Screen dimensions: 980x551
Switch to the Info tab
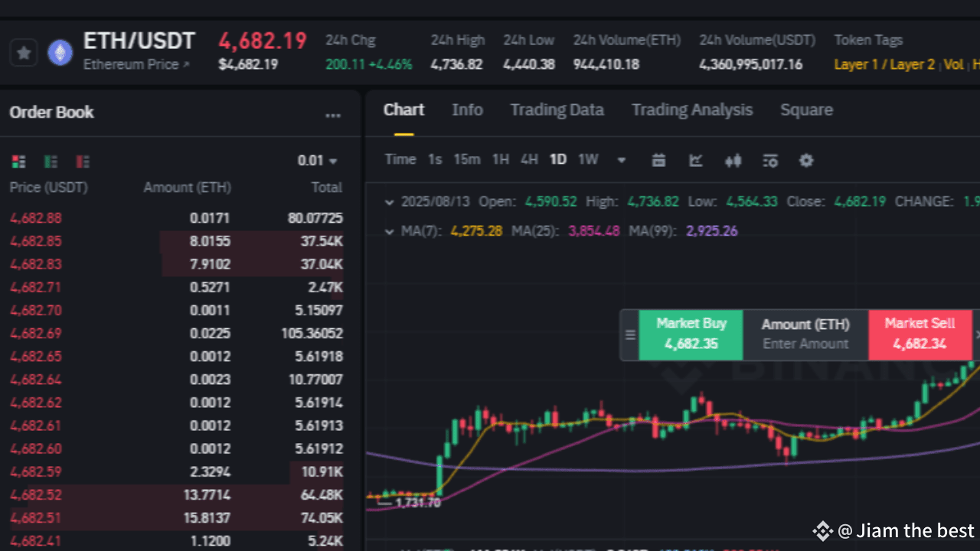[467, 110]
